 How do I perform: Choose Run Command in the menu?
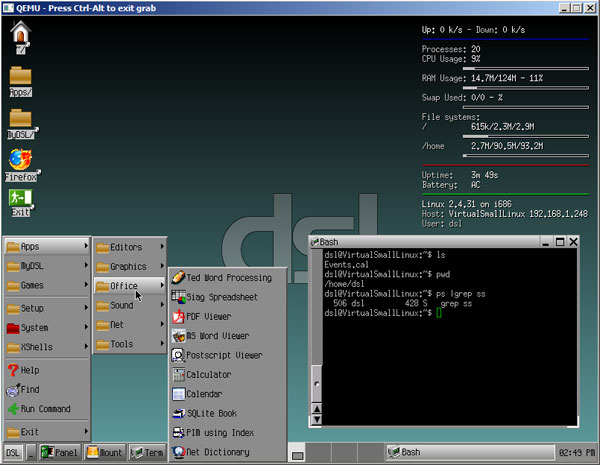(47, 409)
